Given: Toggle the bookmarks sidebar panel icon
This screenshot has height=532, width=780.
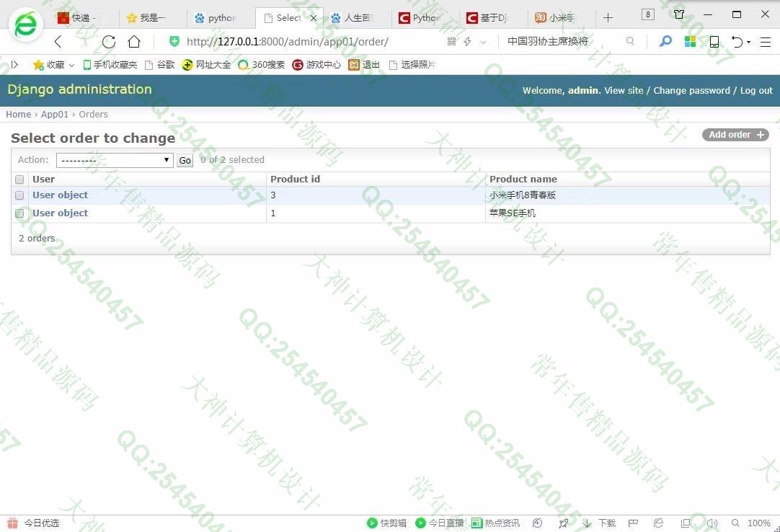Looking at the screenshot, I should coord(14,64).
